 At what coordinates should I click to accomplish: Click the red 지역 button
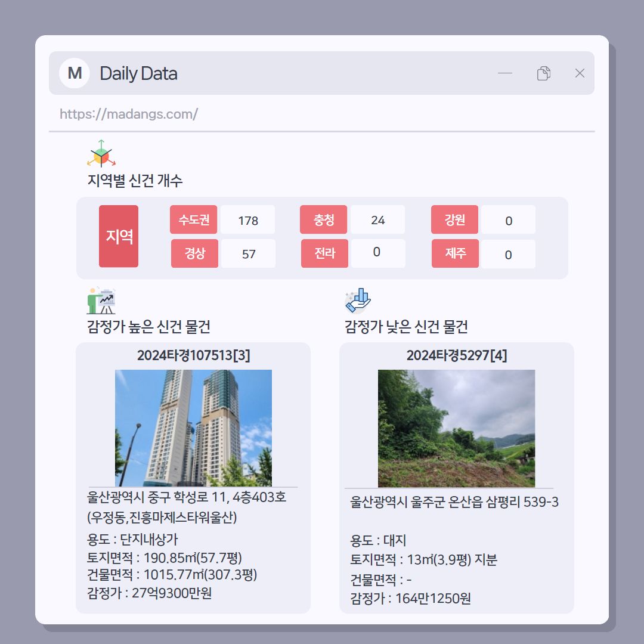pos(119,236)
